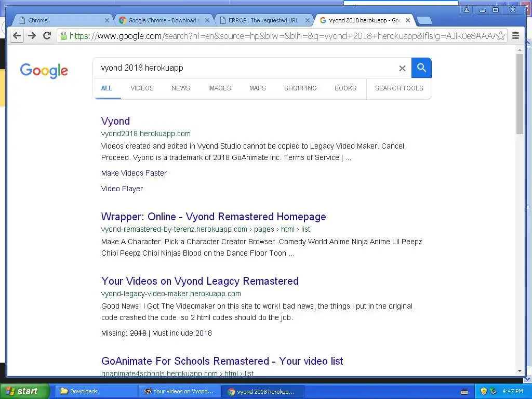Click vyond-legacy-video-maker.herokuapp.com URL text
Screen dimensions: 532x399
point(171,294)
